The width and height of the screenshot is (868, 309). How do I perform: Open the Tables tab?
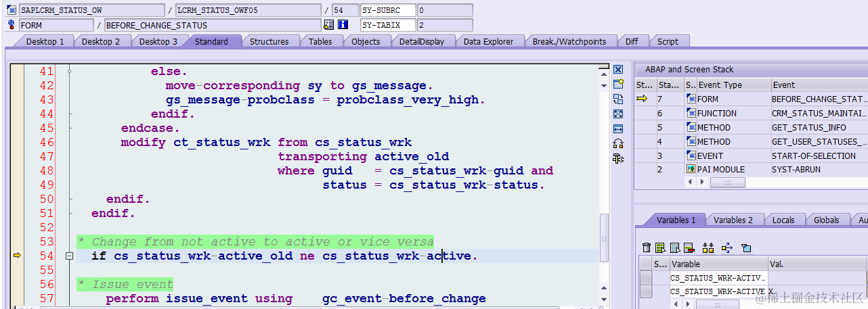point(320,41)
